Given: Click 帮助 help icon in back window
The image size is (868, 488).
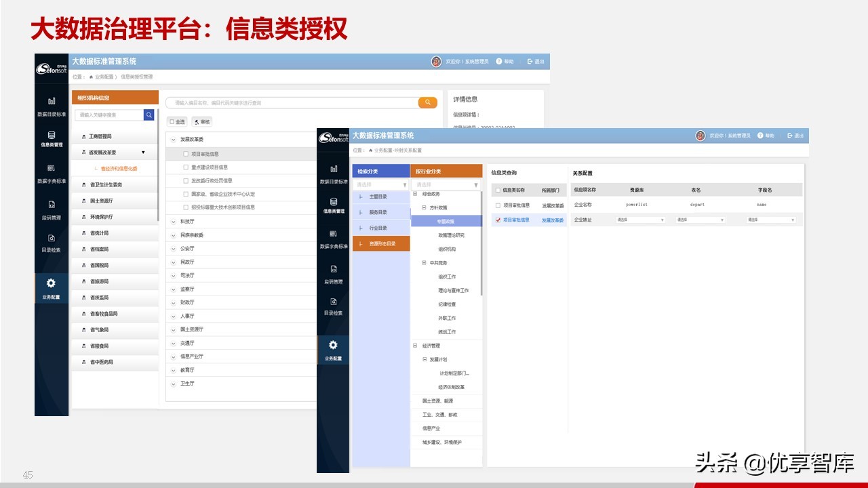Looking at the screenshot, I should coord(499,61).
